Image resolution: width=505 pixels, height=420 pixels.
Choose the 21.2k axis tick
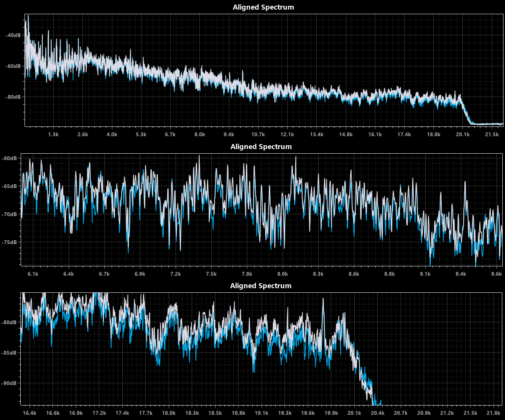click(447, 413)
